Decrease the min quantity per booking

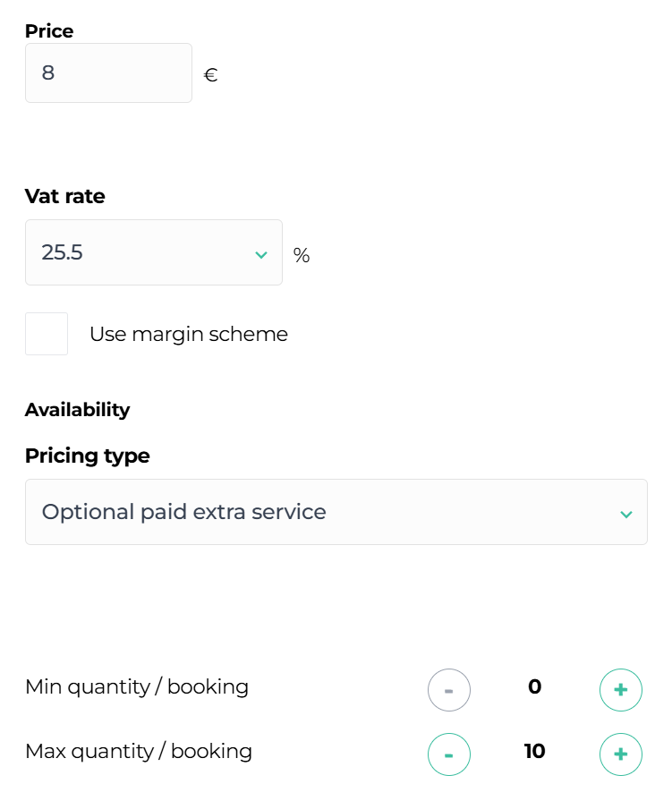click(449, 690)
